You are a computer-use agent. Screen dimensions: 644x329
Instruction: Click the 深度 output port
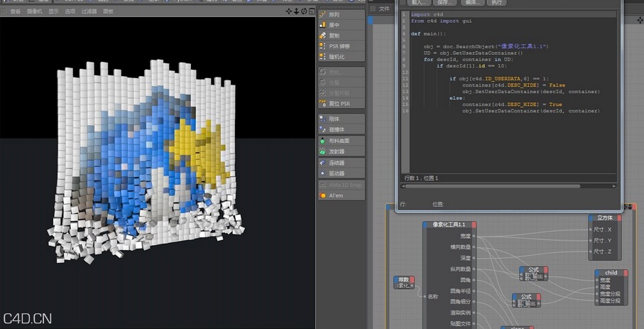(x=474, y=258)
